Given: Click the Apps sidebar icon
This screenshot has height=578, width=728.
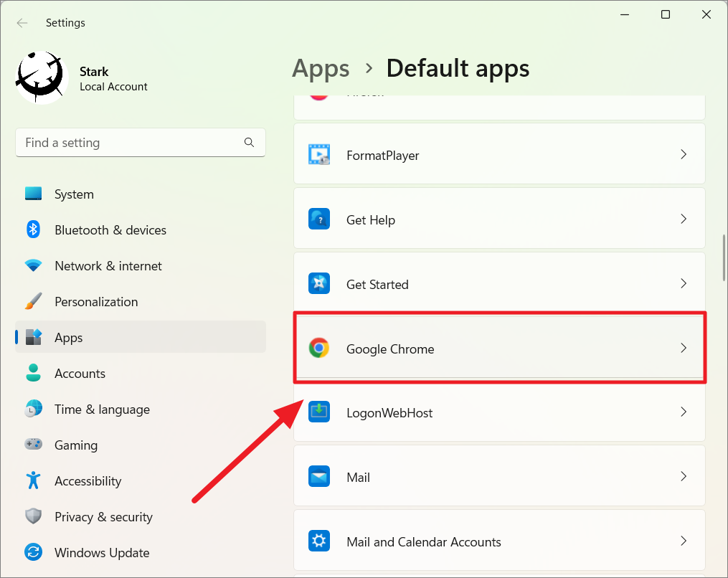Looking at the screenshot, I should 34,337.
